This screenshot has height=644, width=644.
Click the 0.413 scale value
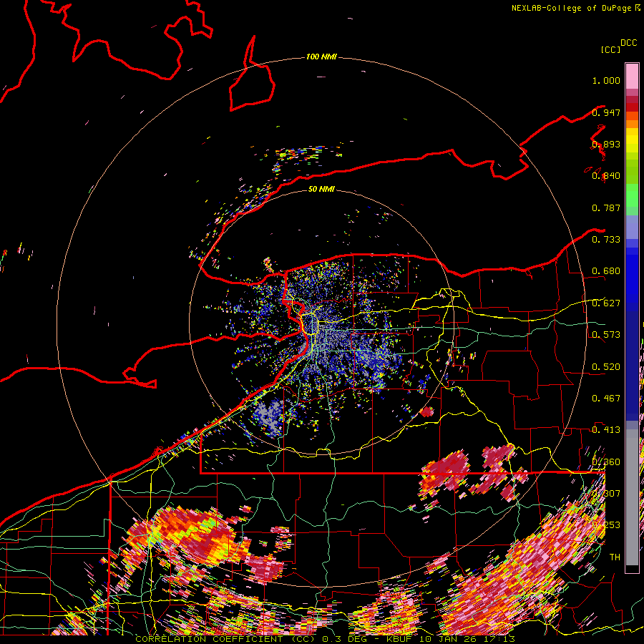(x=606, y=430)
